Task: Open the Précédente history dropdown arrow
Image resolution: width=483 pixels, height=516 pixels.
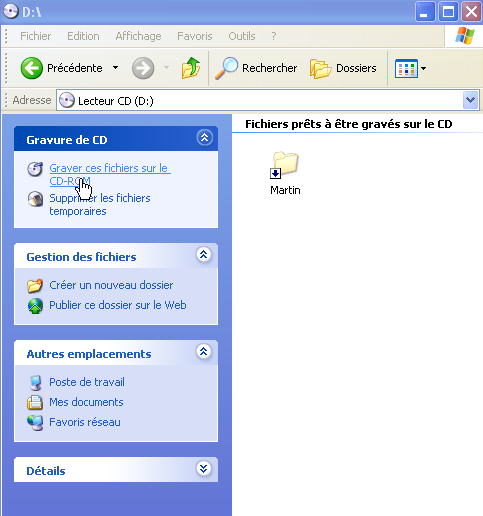Action: click(x=115, y=68)
